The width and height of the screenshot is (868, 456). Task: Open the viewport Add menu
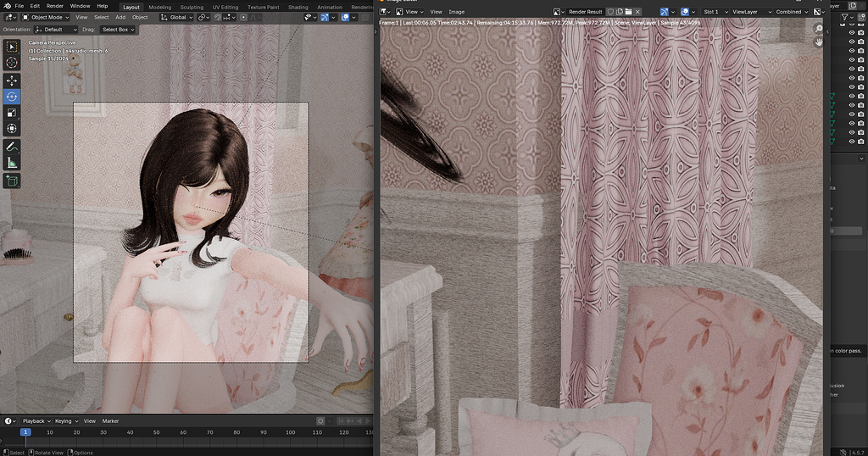[120, 17]
